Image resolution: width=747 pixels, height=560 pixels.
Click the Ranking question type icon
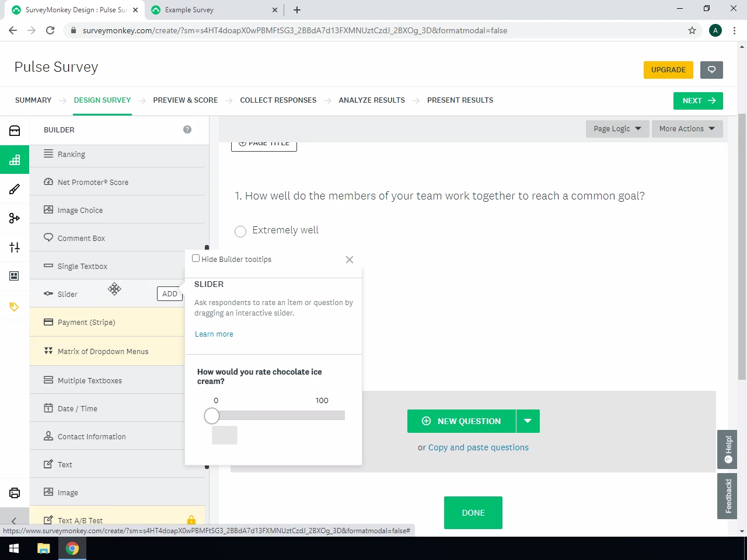[48, 153]
